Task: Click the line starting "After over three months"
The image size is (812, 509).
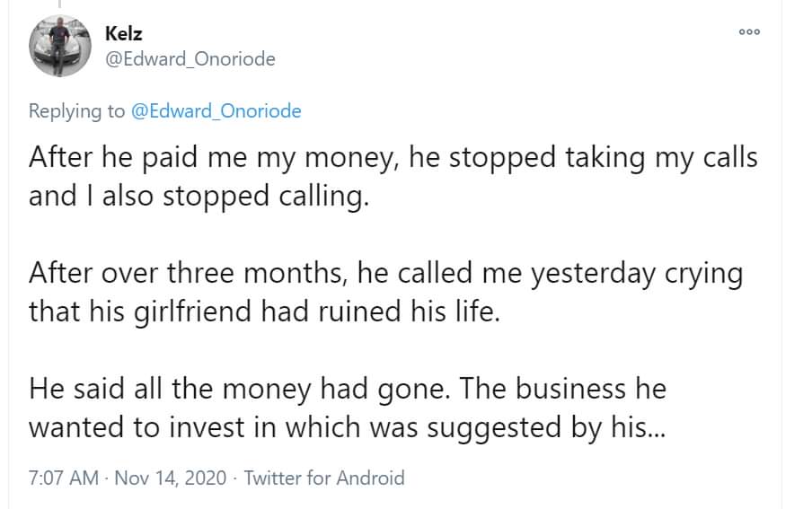Action: tap(385, 273)
